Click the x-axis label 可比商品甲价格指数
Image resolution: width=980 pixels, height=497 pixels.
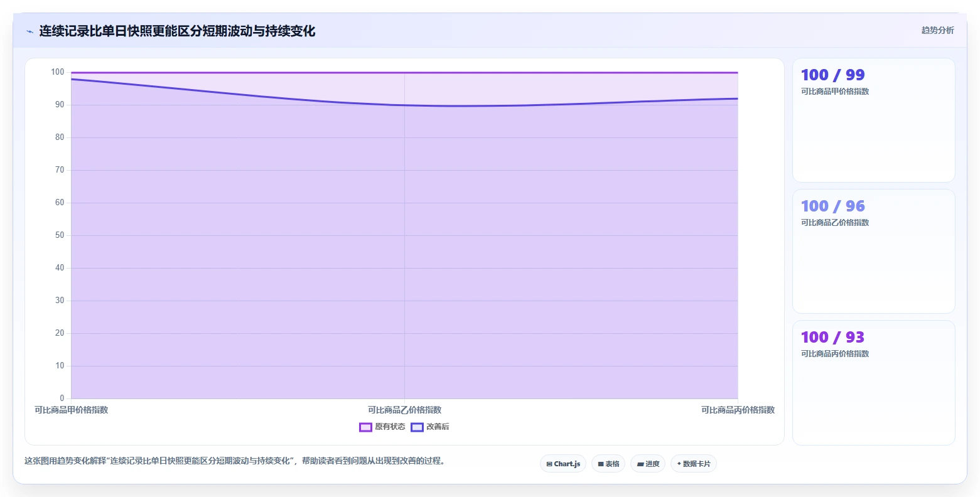(72, 410)
